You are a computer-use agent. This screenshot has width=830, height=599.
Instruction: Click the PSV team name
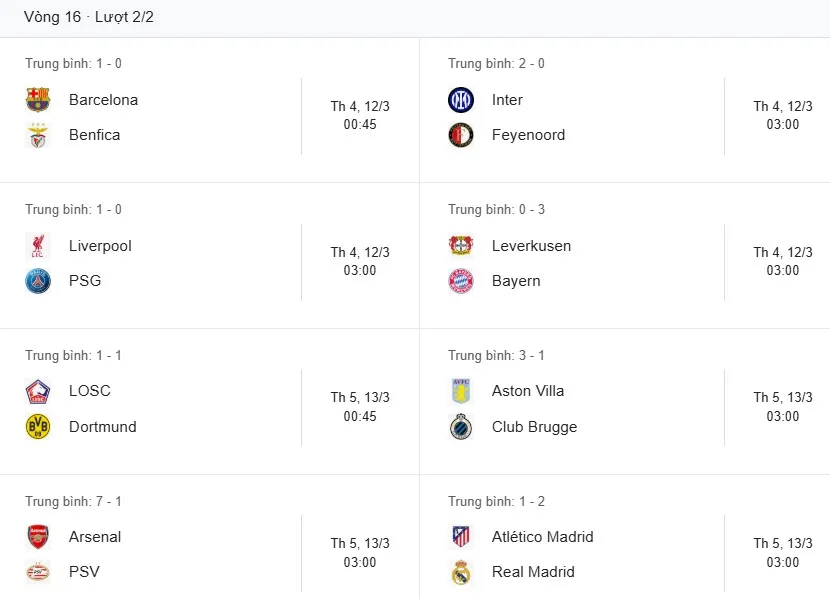84,572
